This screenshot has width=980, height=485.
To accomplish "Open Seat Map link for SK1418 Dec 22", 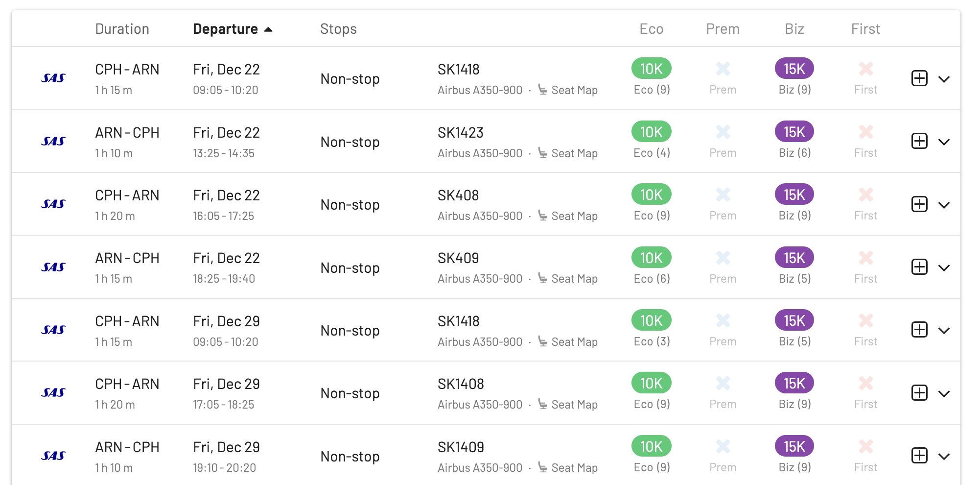I will pos(568,90).
